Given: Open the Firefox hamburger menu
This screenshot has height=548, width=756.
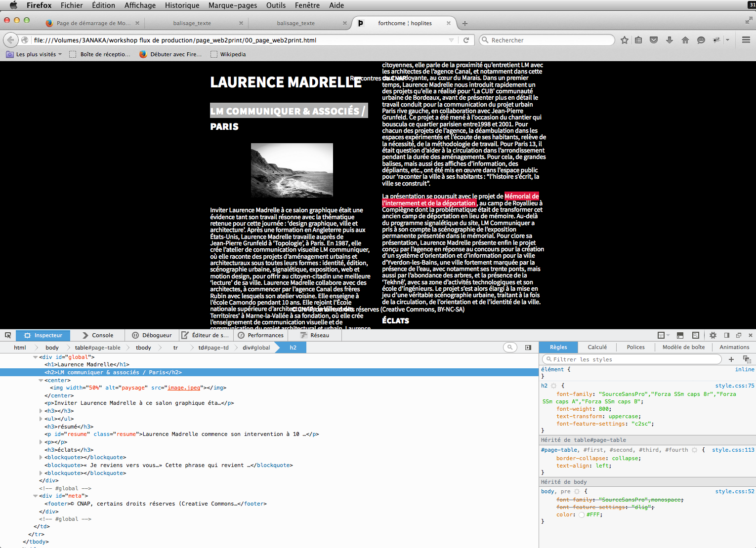Looking at the screenshot, I should (x=746, y=40).
